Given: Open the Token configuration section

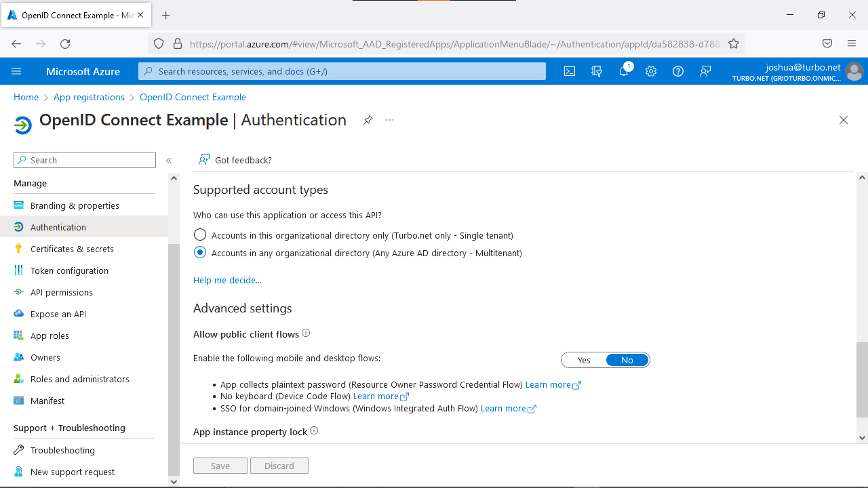Looking at the screenshot, I should pyautogui.click(x=69, y=270).
